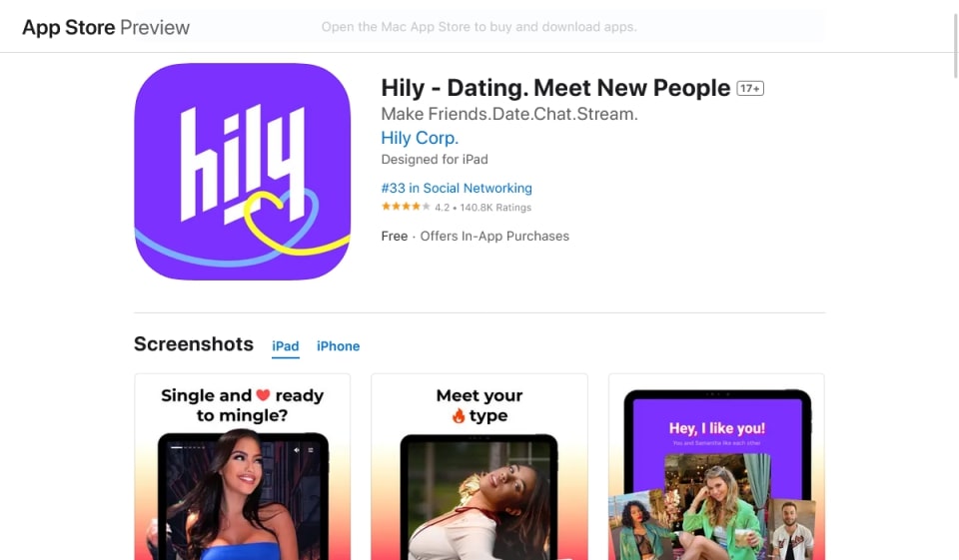Click the fire emoji in second screenshot
The height and width of the screenshot is (560, 959).
[459, 415]
